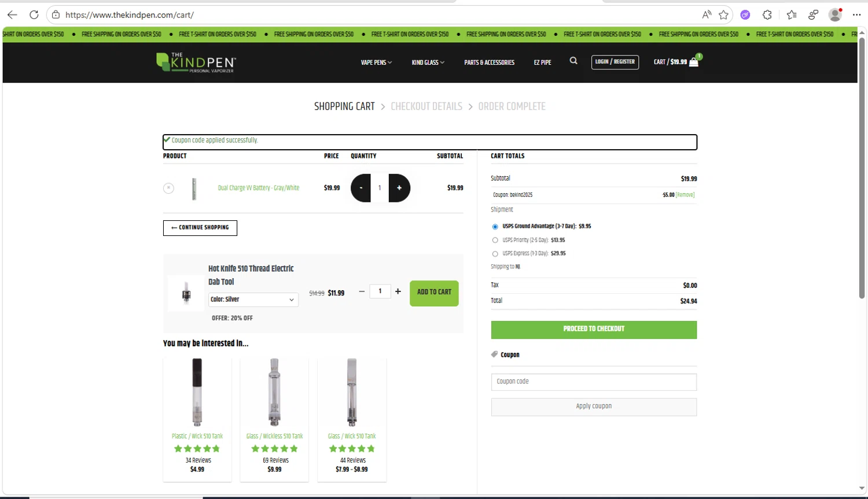The height and width of the screenshot is (499, 868).
Task: Click Plastic / Wick tank product image
Action: pos(197,393)
